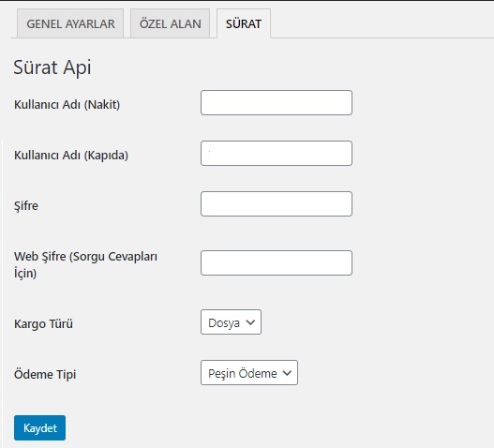Select the Dosya value in Kargo Türü
Image resolution: width=494 pixels, height=448 pixels.
(x=224, y=323)
